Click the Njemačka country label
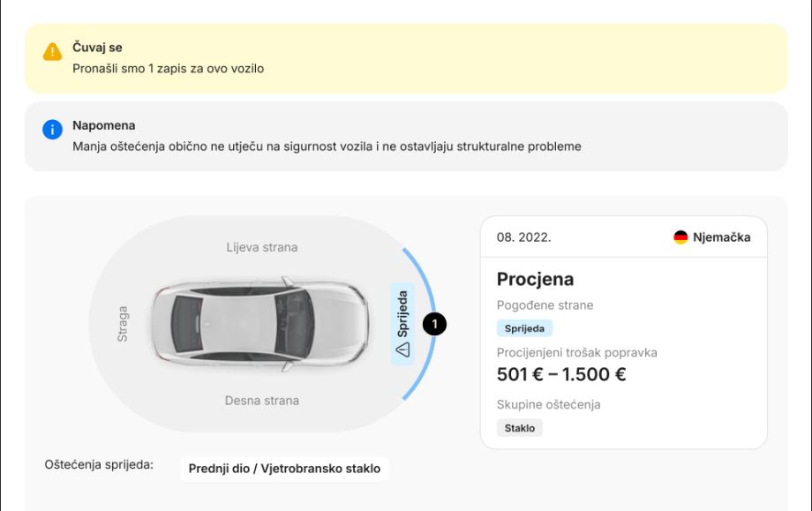 pos(721,237)
